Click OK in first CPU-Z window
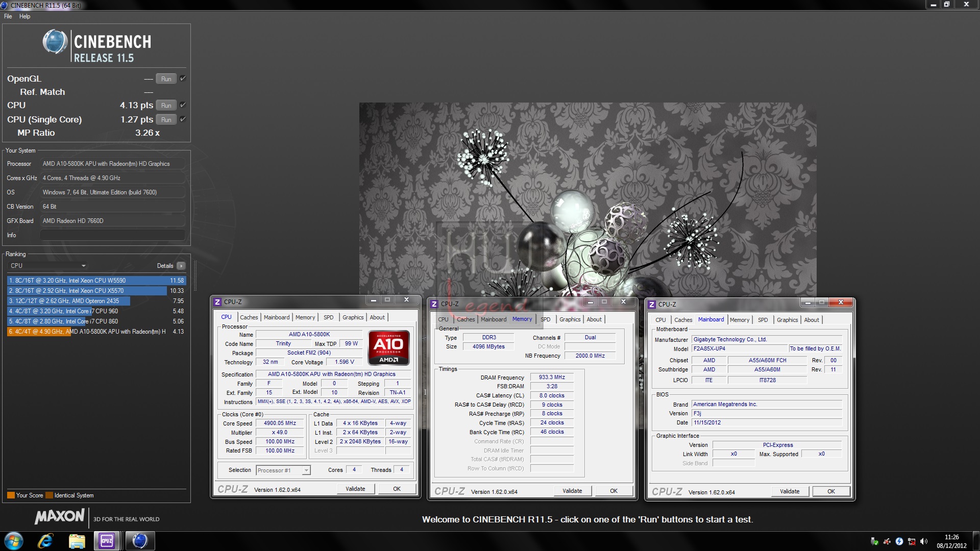The image size is (980, 551). [397, 489]
